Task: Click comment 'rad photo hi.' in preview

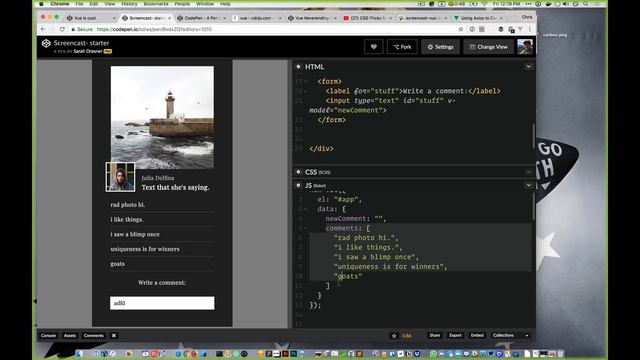Action: 128,205
